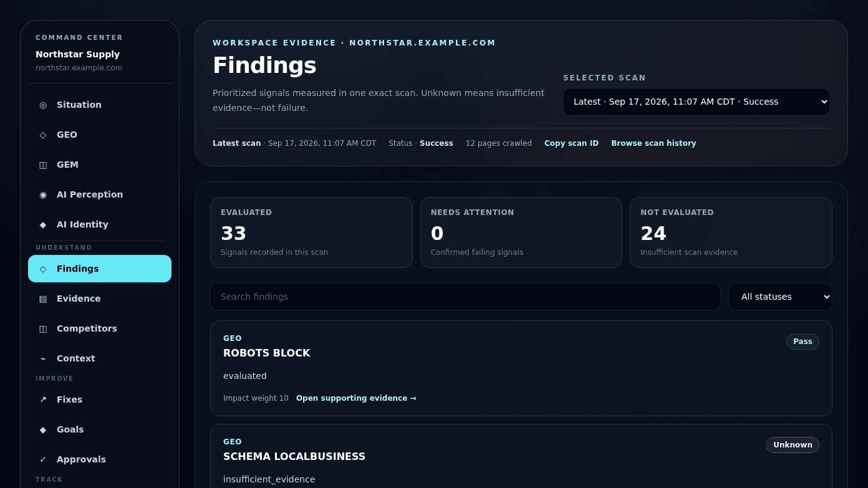Click the Context icon in sidebar

[43, 358]
